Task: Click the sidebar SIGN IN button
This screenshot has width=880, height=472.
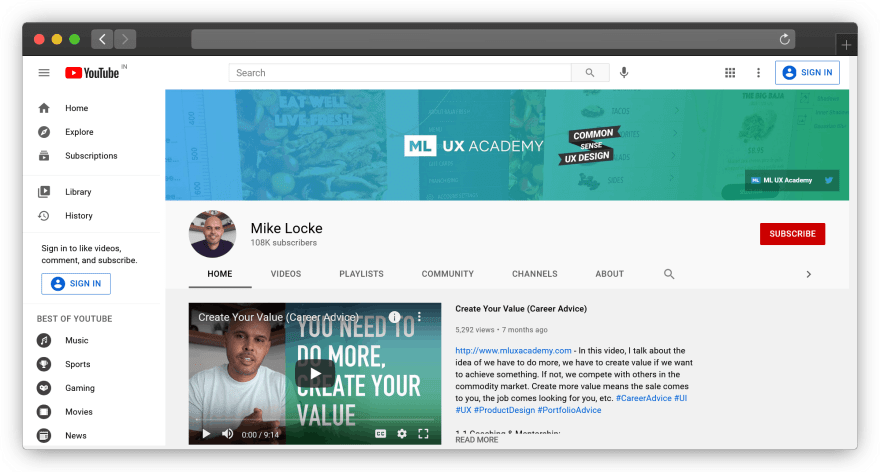Action: tap(76, 283)
